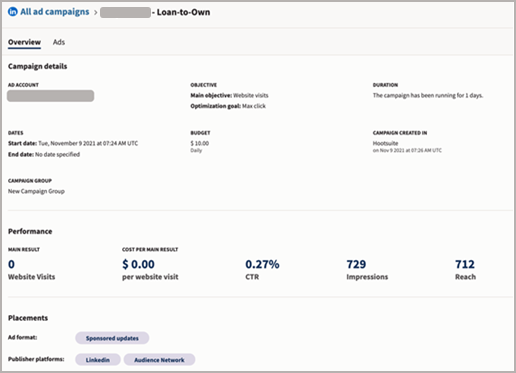
Task: Click the Campaign details heading
Action: click(37, 66)
